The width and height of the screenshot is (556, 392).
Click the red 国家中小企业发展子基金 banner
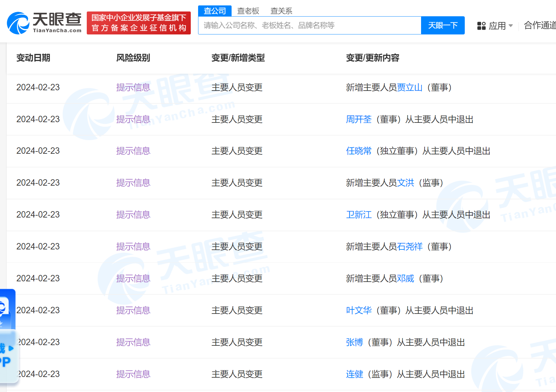[138, 23]
